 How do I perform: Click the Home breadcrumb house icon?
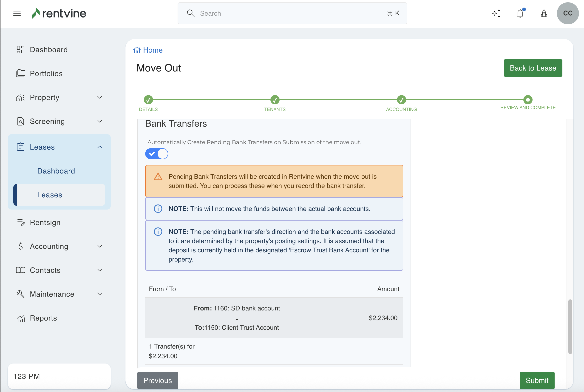click(137, 50)
